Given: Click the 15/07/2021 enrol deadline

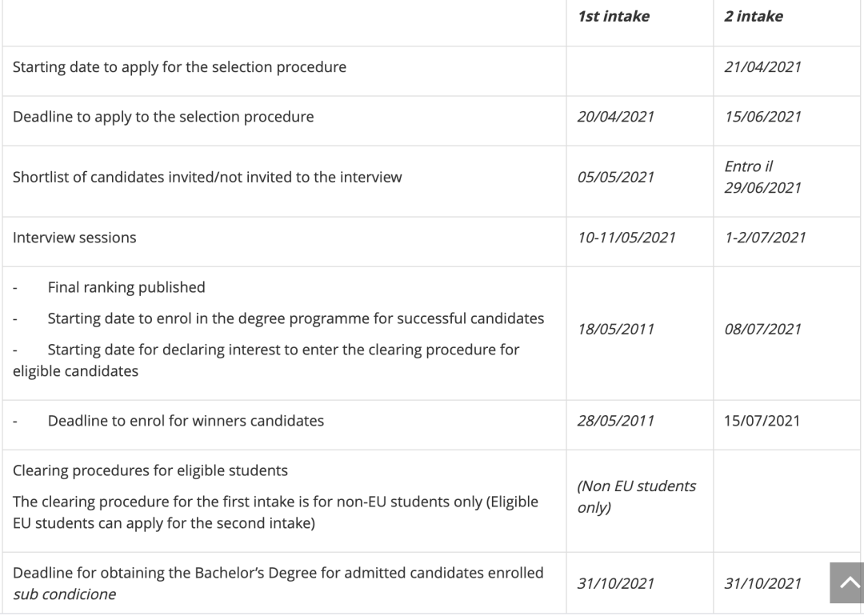Looking at the screenshot, I should click(762, 421).
